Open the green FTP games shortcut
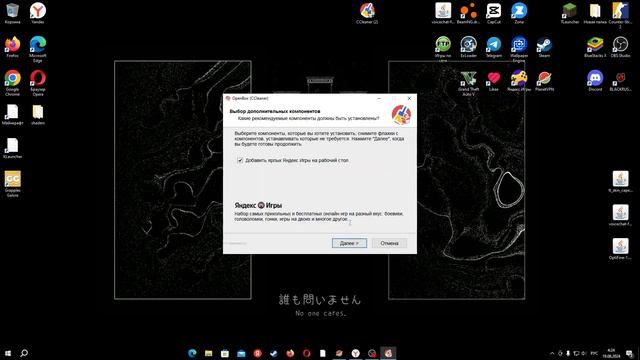 tap(443, 49)
